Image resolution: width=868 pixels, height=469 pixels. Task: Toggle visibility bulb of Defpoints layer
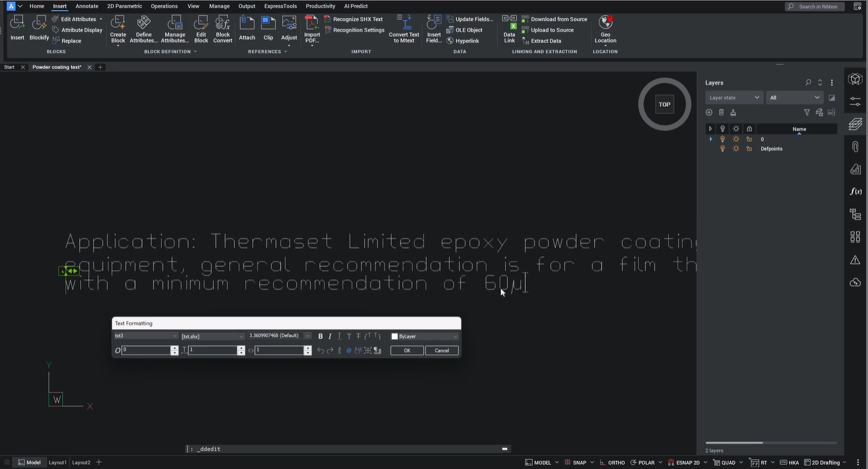[x=722, y=149]
